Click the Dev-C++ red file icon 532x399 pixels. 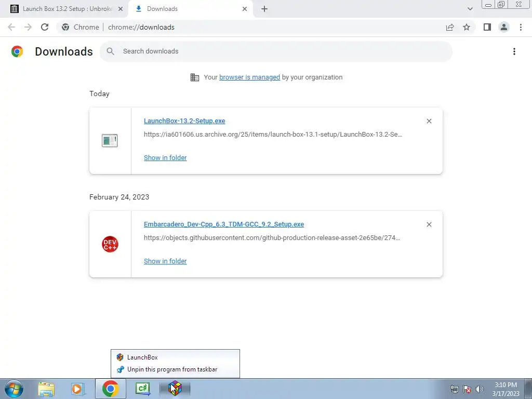110,244
